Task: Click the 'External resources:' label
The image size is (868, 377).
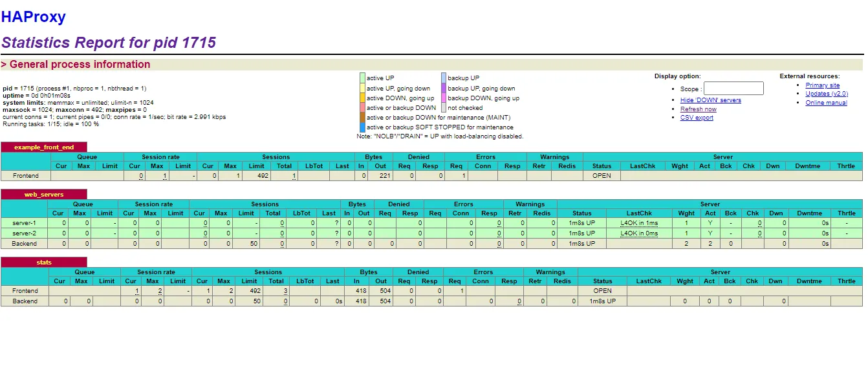Action: tap(809, 76)
